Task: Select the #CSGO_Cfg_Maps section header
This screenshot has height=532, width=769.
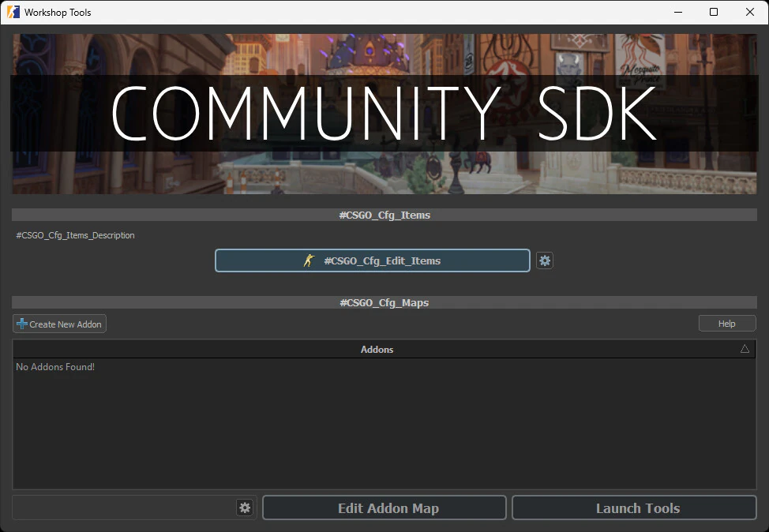Action: pyautogui.click(x=384, y=302)
